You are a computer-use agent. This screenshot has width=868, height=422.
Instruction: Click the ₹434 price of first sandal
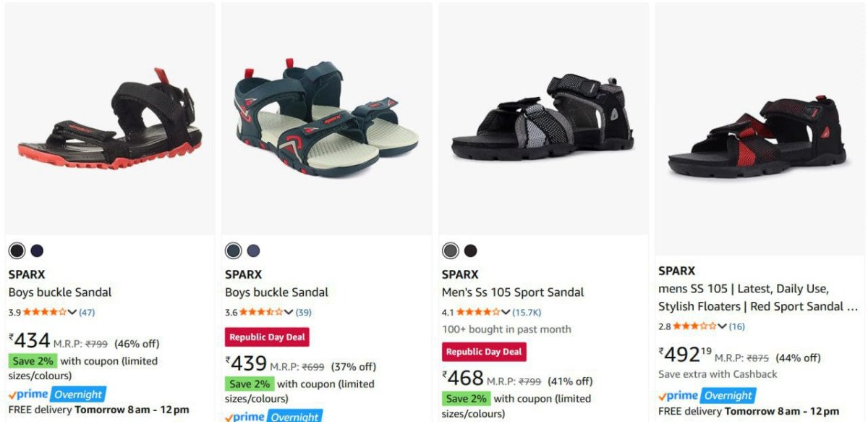30,340
